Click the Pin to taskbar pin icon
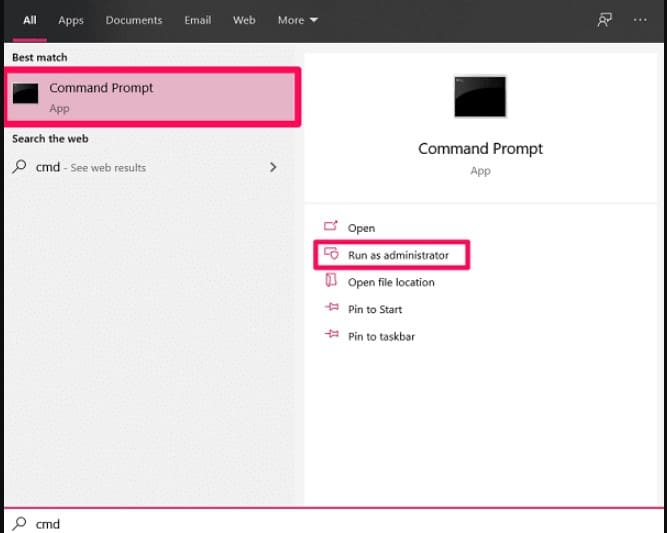The height and width of the screenshot is (533, 667). point(331,334)
